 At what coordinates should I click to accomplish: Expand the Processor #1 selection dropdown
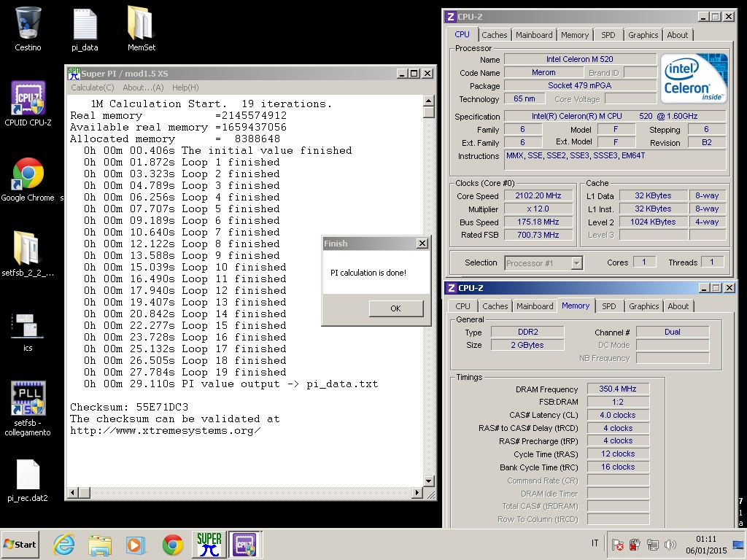(576, 262)
